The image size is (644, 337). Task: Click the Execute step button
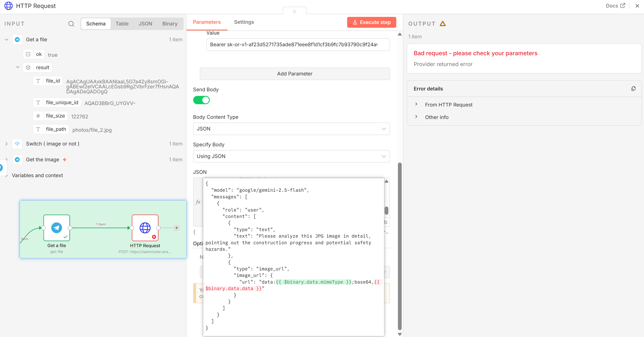point(371,22)
